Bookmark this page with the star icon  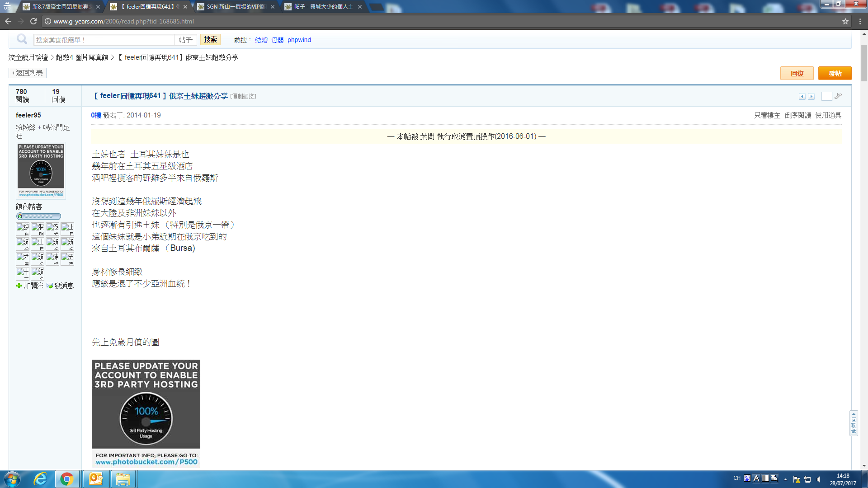click(x=845, y=21)
